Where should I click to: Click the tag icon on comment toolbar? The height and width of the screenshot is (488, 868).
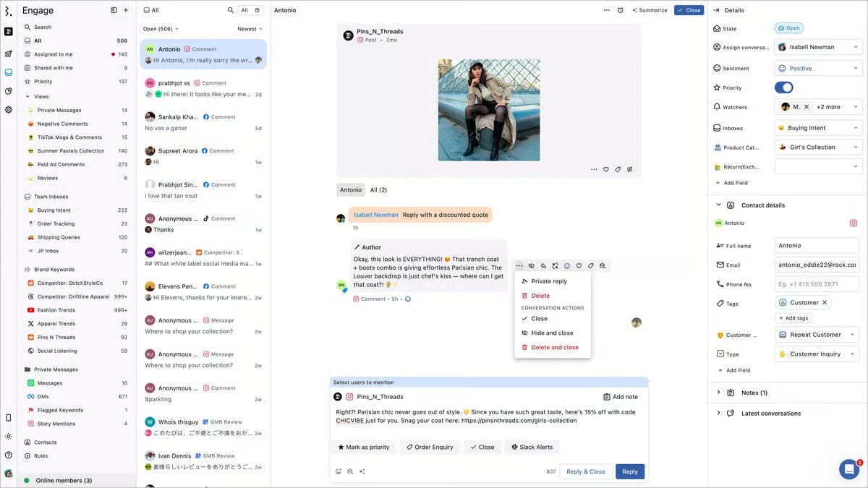(x=591, y=266)
